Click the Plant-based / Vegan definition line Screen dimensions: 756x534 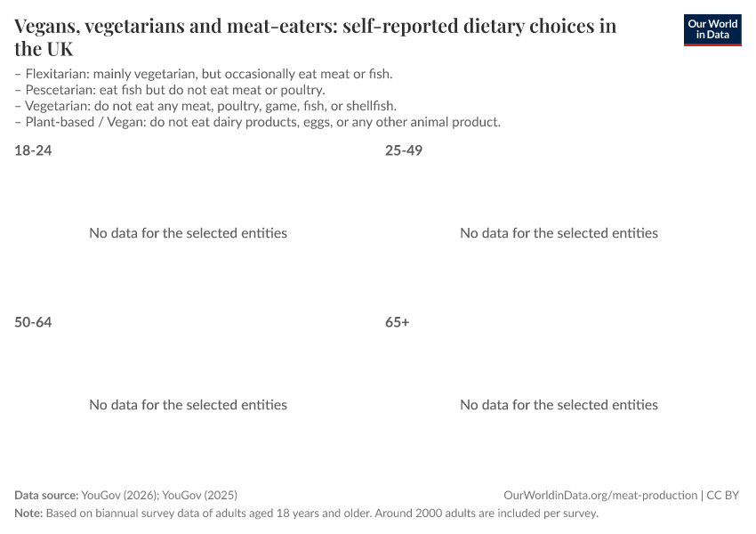(258, 122)
